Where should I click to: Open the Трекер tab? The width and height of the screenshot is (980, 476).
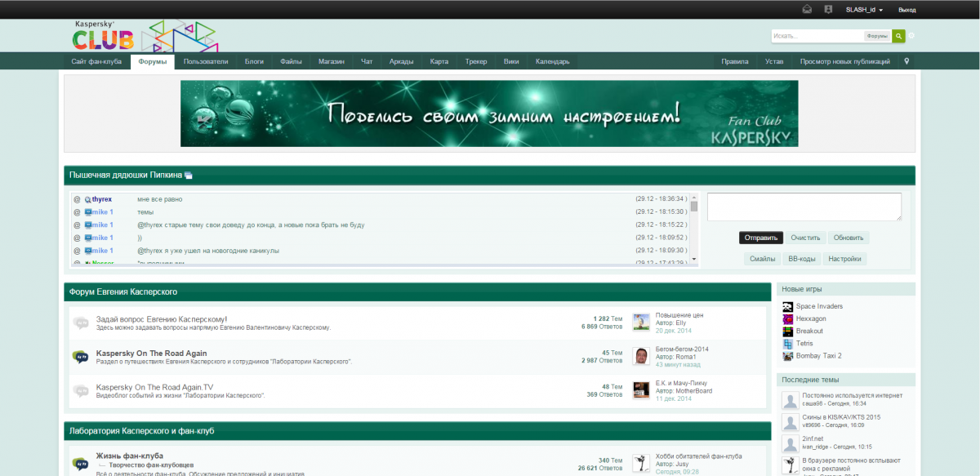(x=476, y=61)
